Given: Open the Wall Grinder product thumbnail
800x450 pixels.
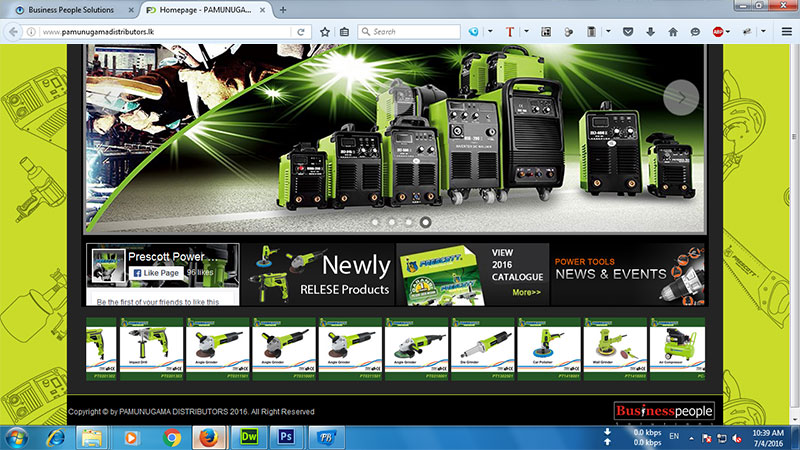Looking at the screenshot, I should tap(615, 349).
